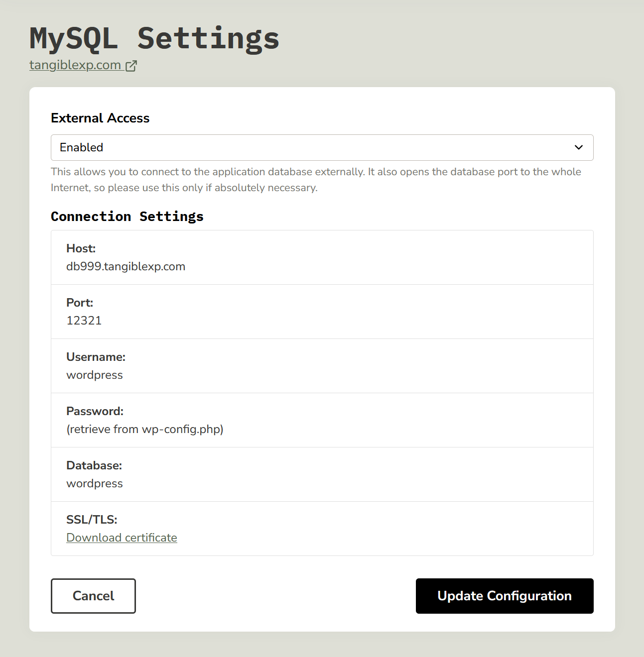Image resolution: width=644 pixels, height=657 pixels.
Task: Click the wordpress value under Database
Action: (94, 483)
